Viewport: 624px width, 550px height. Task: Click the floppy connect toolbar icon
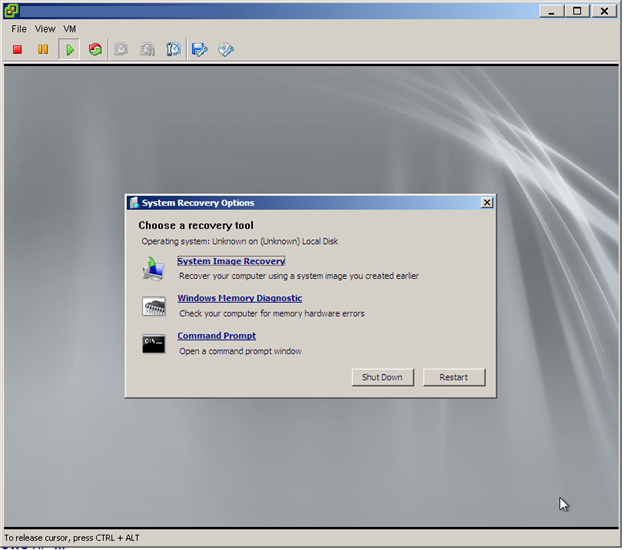coord(200,49)
